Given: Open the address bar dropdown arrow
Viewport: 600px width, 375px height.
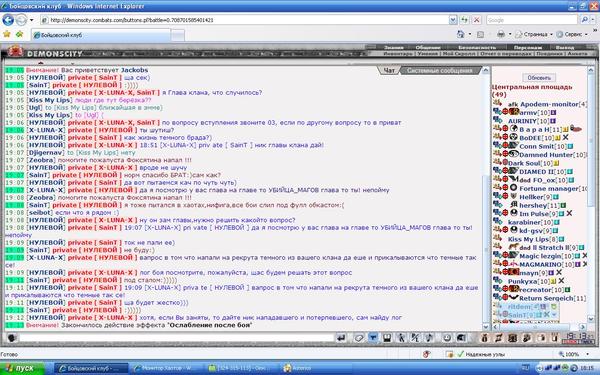Looking at the screenshot, I should (453, 20).
